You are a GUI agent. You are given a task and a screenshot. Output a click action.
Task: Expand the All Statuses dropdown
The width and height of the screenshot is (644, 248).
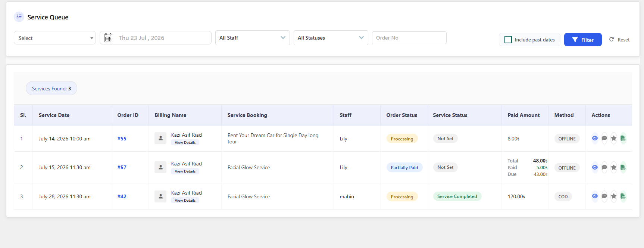(331, 38)
